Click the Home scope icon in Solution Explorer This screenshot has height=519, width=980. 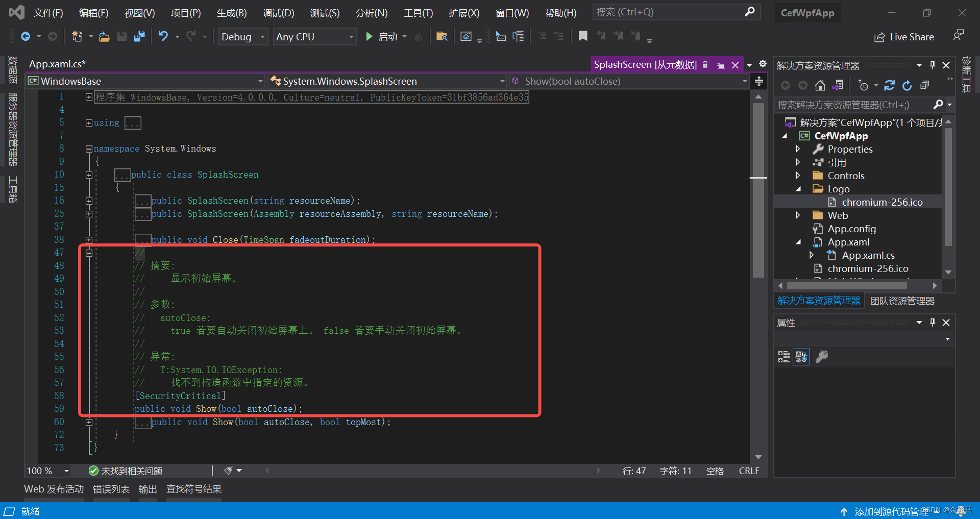820,85
